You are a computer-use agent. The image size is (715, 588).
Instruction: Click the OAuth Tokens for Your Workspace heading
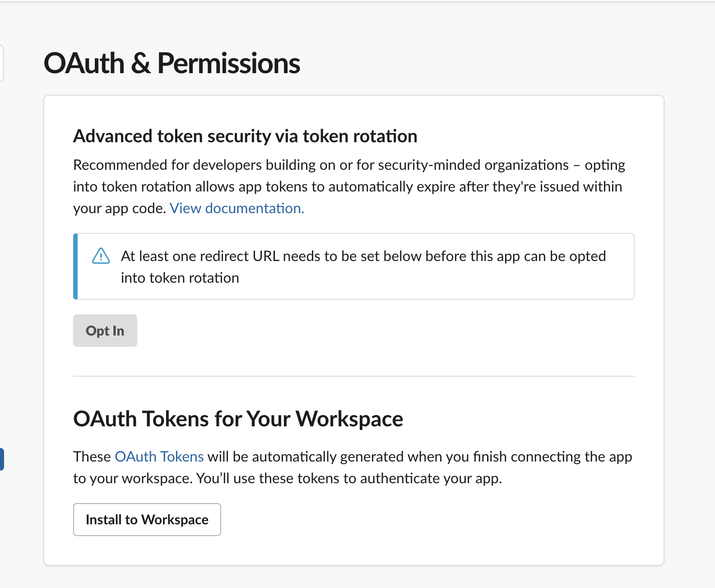(x=238, y=419)
